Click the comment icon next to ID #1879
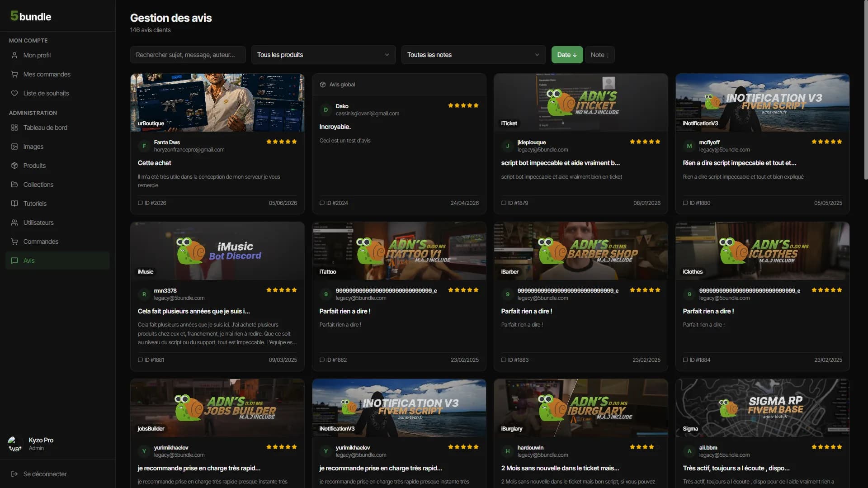 coord(504,203)
